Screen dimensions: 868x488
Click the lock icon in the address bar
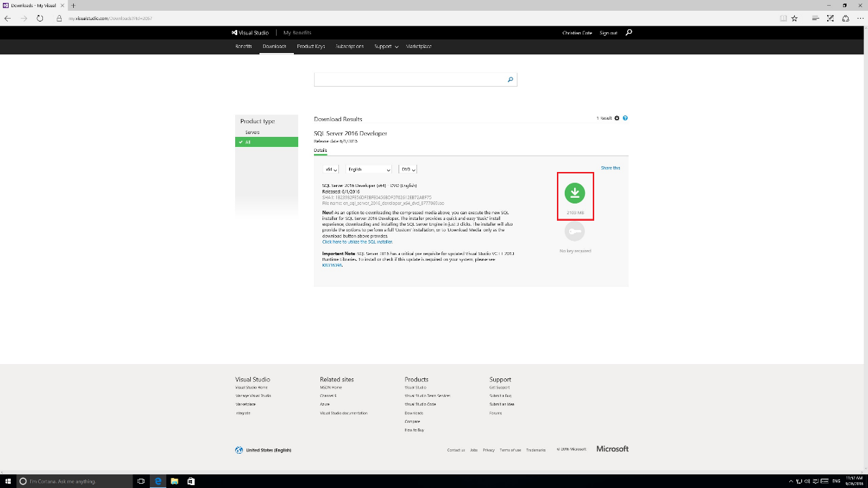tap(60, 17)
